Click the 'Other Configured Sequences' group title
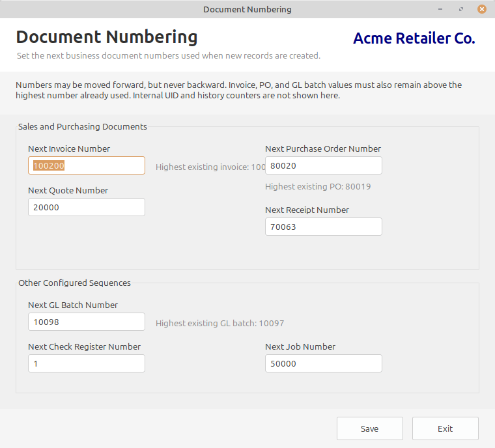Image resolution: width=495 pixels, height=448 pixels. (x=74, y=283)
